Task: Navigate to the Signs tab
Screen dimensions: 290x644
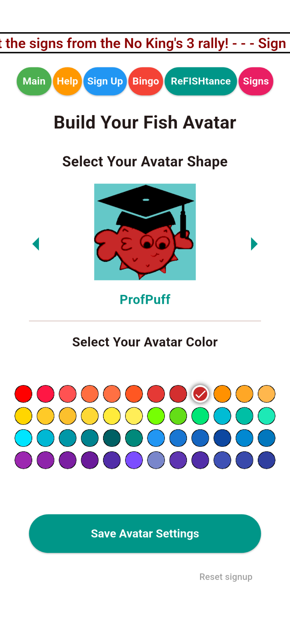Action: (x=256, y=81)
